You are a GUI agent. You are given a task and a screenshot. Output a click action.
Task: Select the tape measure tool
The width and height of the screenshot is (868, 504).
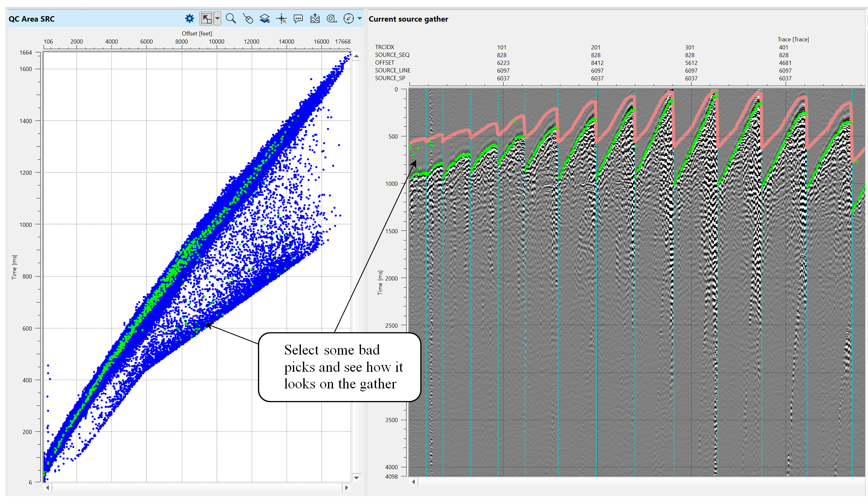[332, 18]
